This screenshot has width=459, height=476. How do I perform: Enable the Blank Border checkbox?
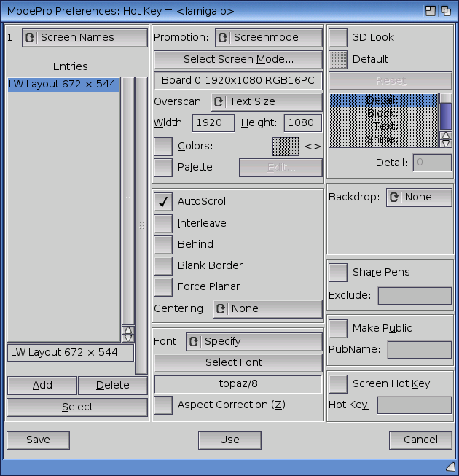click(x=163, y=266)
